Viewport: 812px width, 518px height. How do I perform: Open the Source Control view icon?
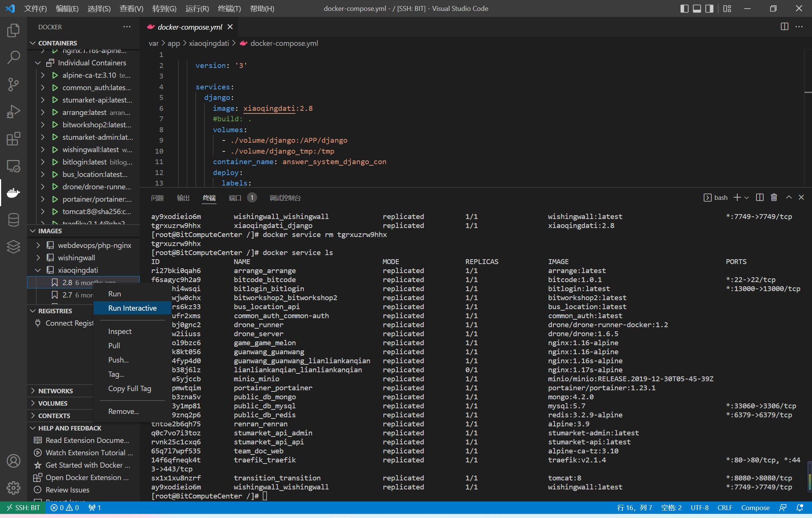click(x=14, y=84)
